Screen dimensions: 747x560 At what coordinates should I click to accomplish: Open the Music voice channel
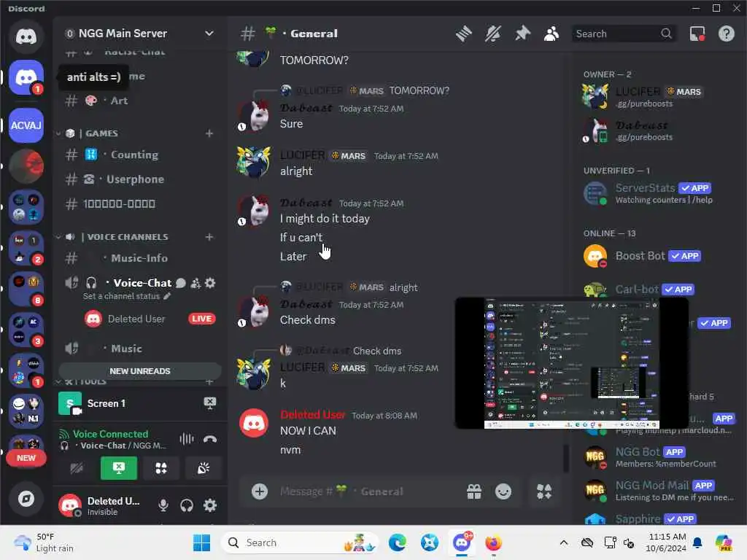click(x=139, y=349)
